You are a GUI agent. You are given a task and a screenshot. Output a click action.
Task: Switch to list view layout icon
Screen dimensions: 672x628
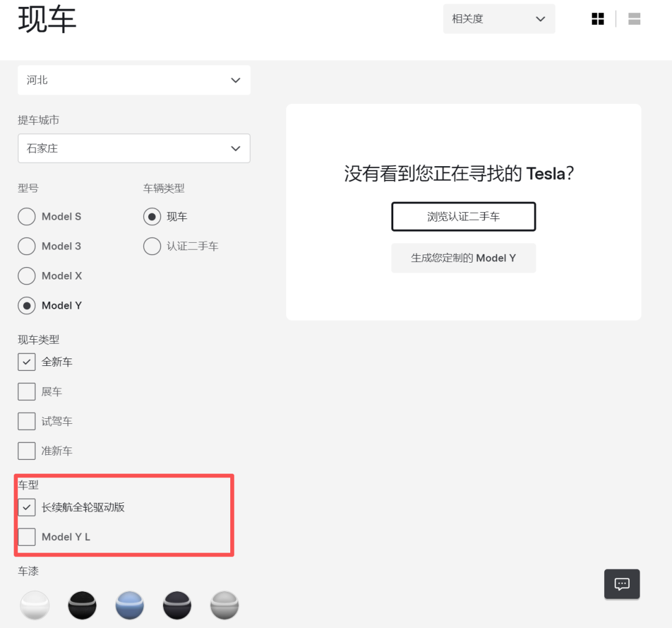tap(634, 19)
